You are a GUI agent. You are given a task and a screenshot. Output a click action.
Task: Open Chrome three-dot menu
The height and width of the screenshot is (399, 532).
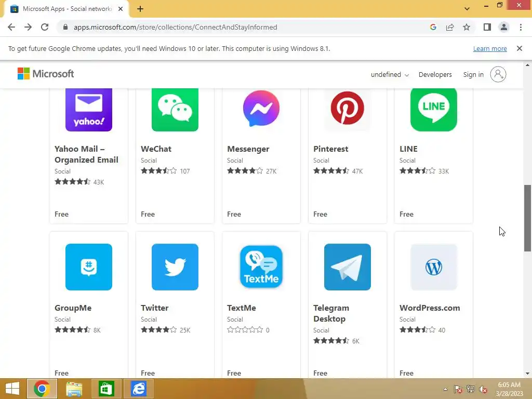521,27
